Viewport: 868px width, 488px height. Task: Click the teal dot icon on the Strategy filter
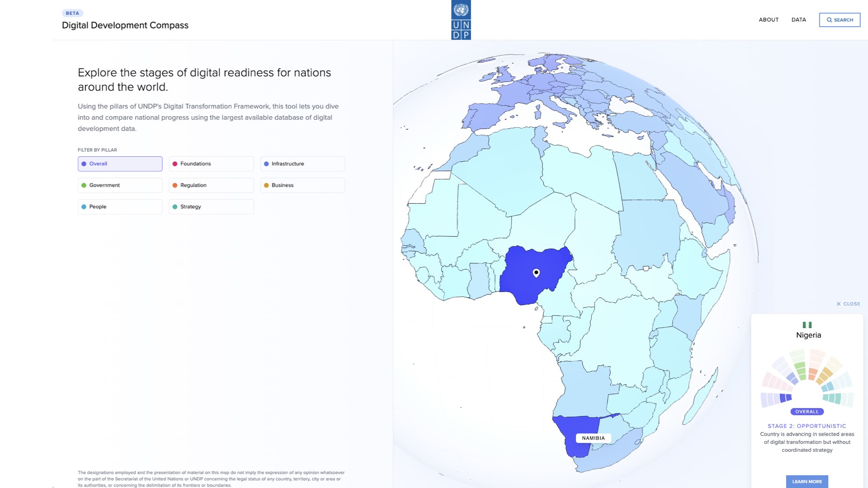coord(175,206)
